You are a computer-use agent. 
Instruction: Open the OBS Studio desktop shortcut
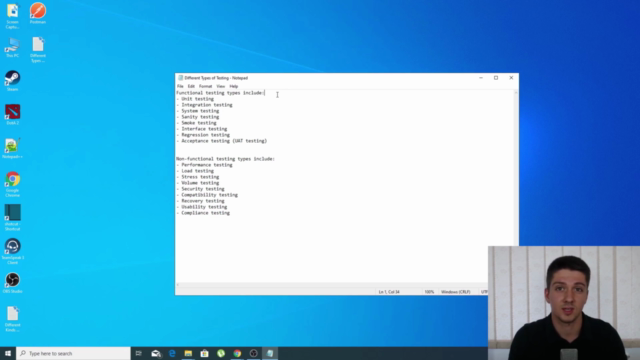click(x=12, y=283)
